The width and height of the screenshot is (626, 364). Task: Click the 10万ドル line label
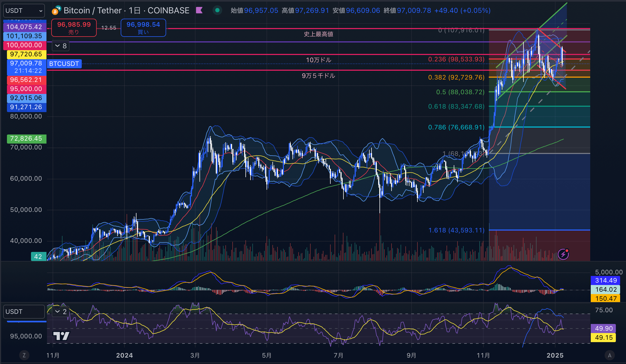[319, 60]
